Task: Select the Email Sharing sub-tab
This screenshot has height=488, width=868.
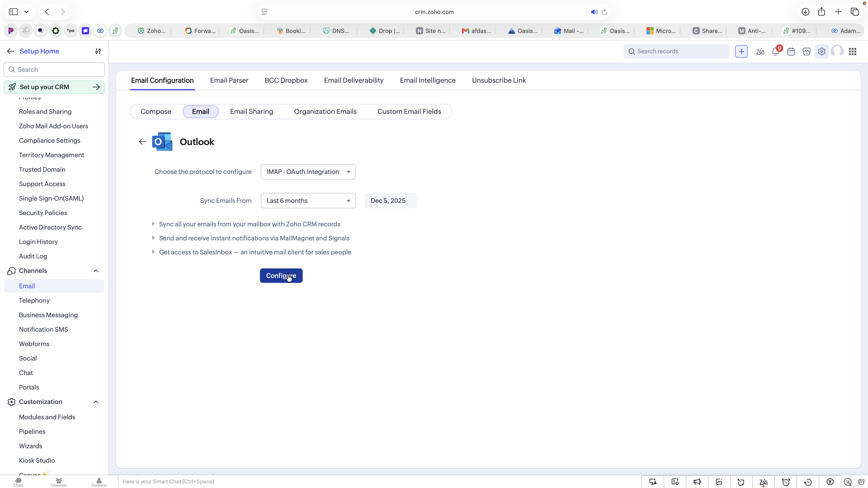Action: tap(251, 111)
